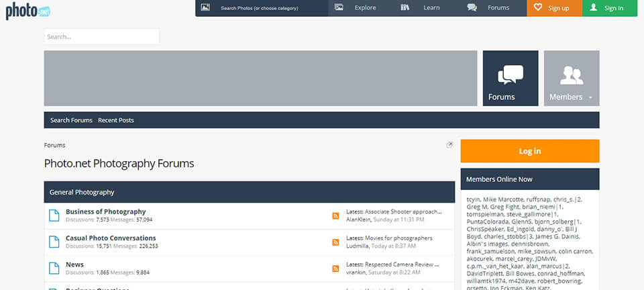
Task: Click the Business of Photography forum icon
Action: click(54, 215)
